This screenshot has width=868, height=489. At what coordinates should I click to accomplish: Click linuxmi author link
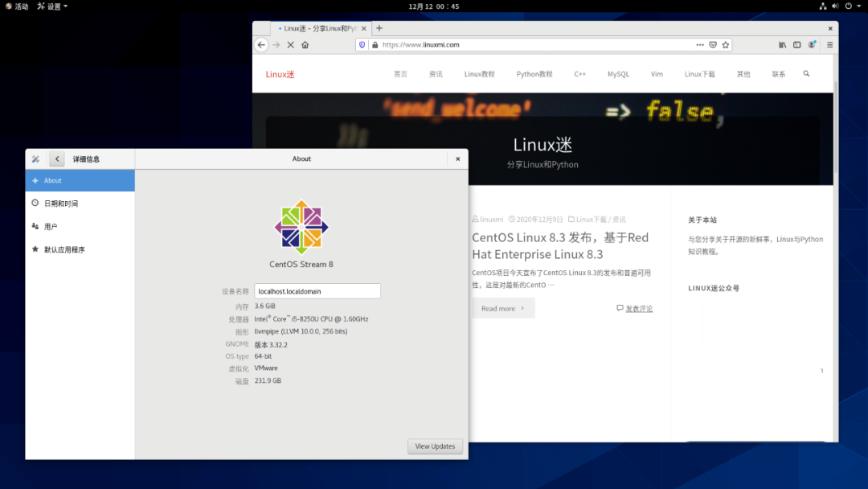492,220
